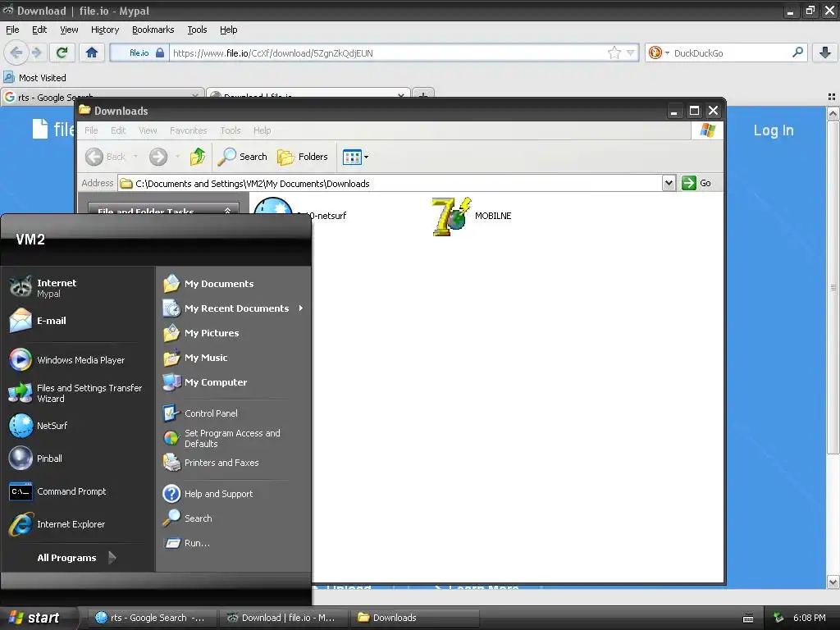Viewport: 840px width, 630px height.
Task: Go to Mypal home page
Action: [92, 52]
